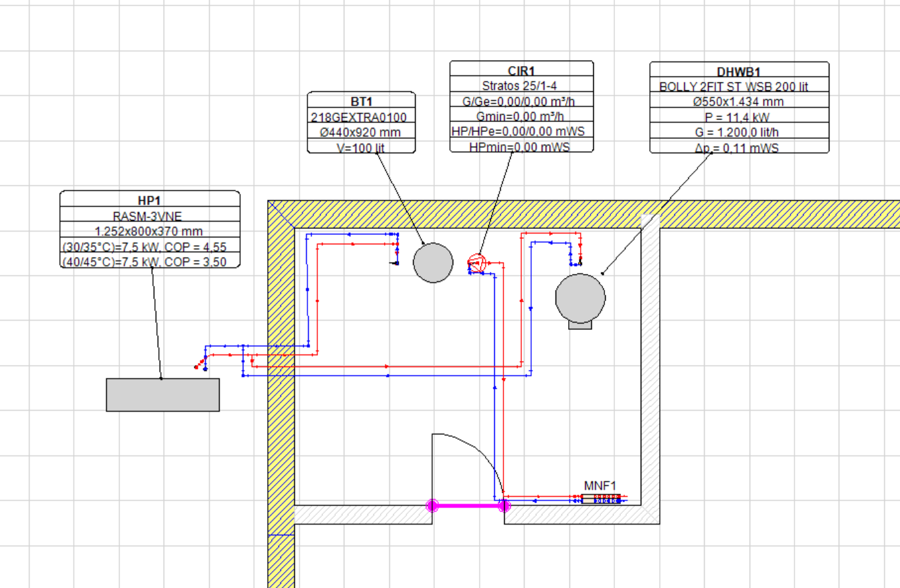This screenshot has height=588, width=900.
Task: Click the HP1 label title
Action: point(150,199)
